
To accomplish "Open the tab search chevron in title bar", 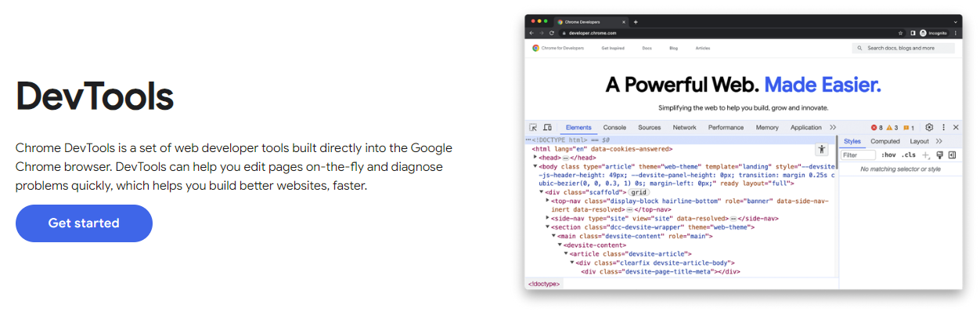I will coord(956,22).
